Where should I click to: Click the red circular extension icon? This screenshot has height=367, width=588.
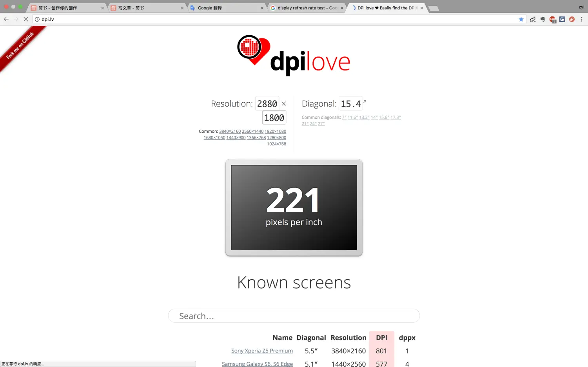(572, 19)
